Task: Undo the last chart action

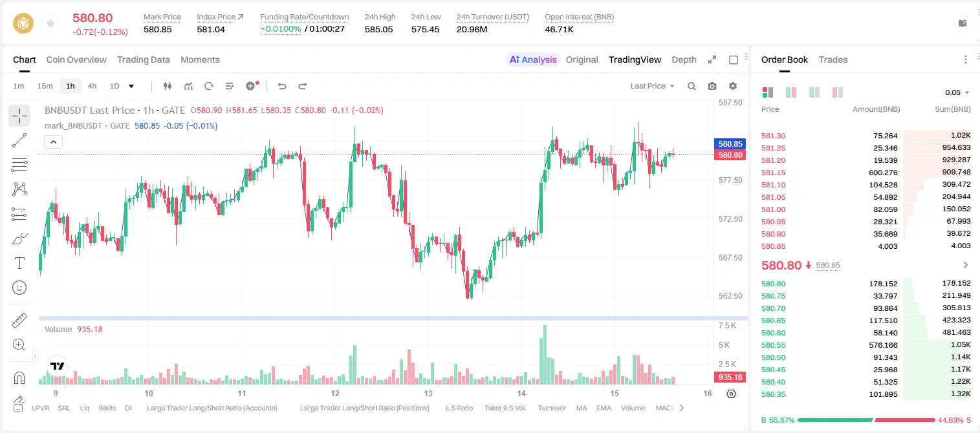Action: [x=281, y=86]
